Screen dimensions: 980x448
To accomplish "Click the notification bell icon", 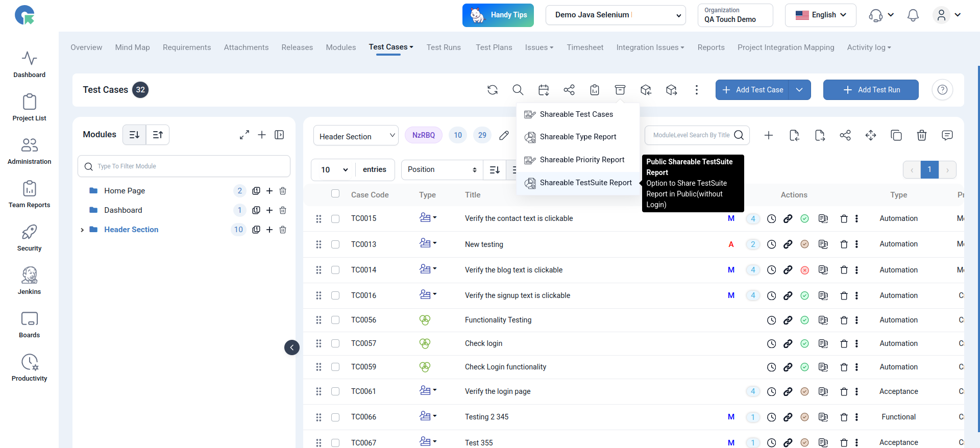I will tap(913, 15).
